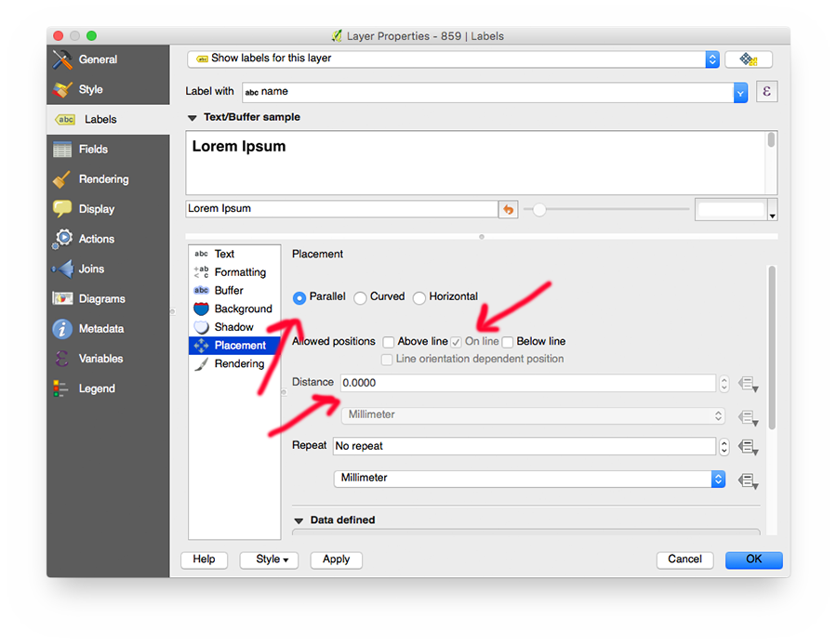837x644 pixels.
Task: Click the Distance value stepper
Action: pos(724,384)
